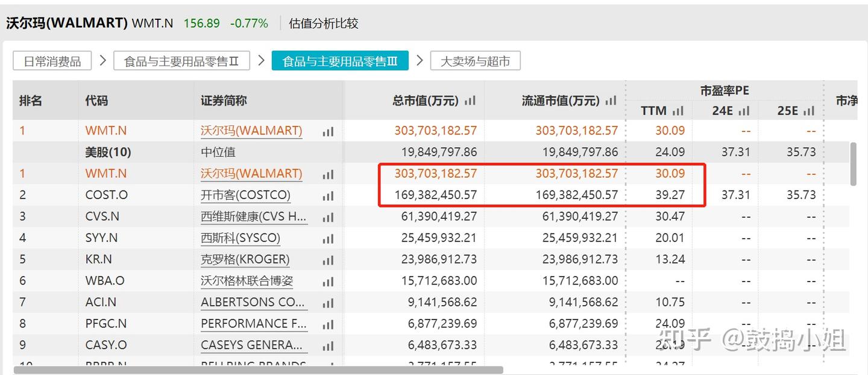Viewport: 868px width, 375px height.
Task: Open bar chart icon for 克罗格(KROGER)
Action: [328, 260]
